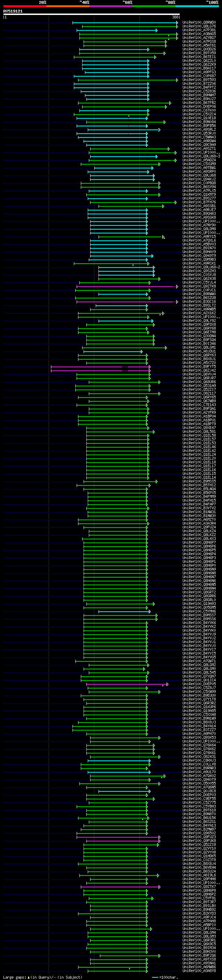Select hit UniRef100_A5ADZ4
Screen dimensions: 222x980
coord(199,160)
